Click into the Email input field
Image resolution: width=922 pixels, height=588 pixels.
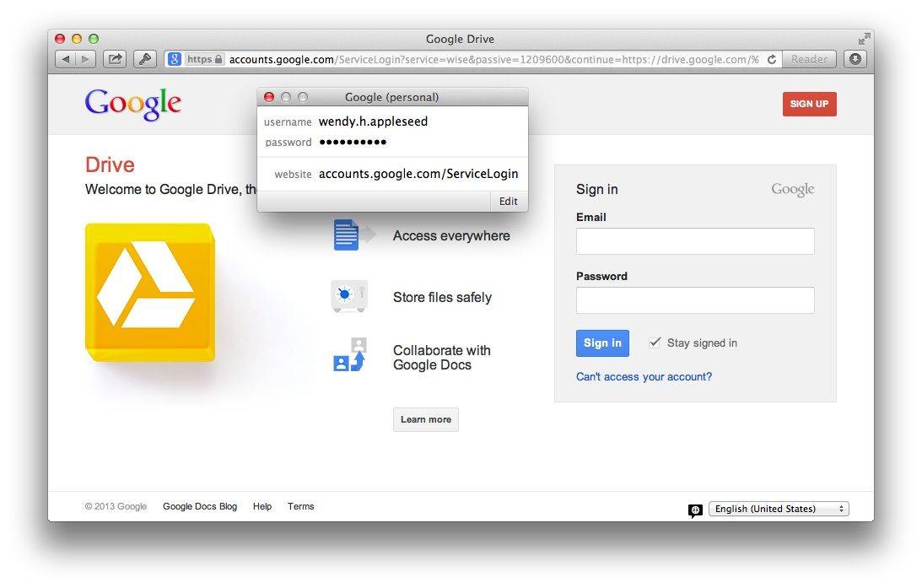(695, 241)
